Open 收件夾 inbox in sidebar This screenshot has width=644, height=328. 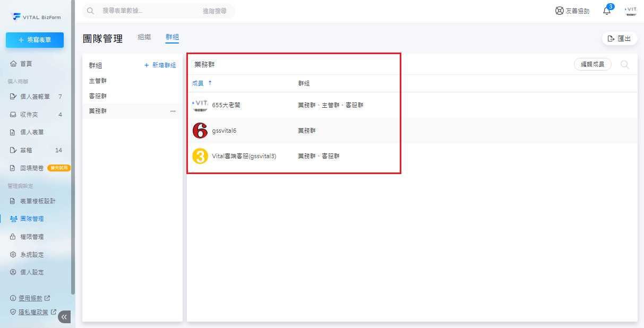click(x=29, y=115)
